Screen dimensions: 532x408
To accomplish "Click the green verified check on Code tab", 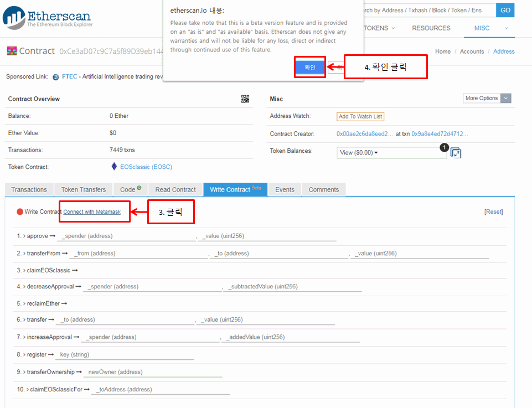I will (139, 188).
